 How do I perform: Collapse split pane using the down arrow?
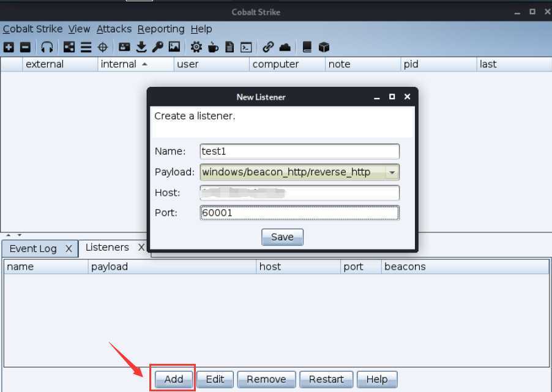pyautogui.click(x=20, y=235)
